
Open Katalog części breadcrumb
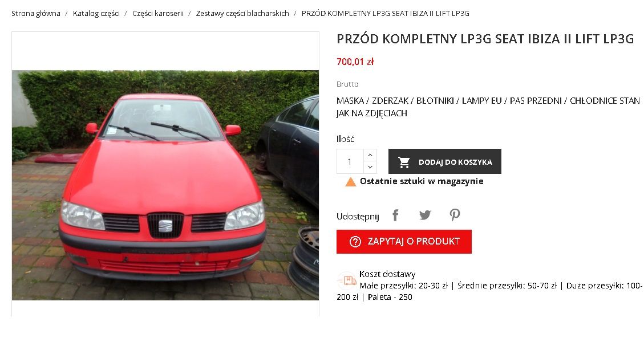[x=96, y=14]
